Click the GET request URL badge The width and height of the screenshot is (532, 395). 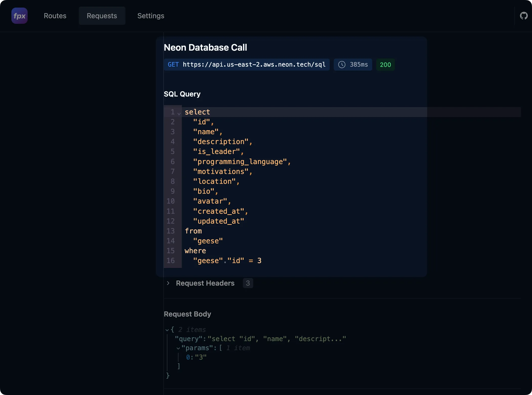click(x=247, y=65)
